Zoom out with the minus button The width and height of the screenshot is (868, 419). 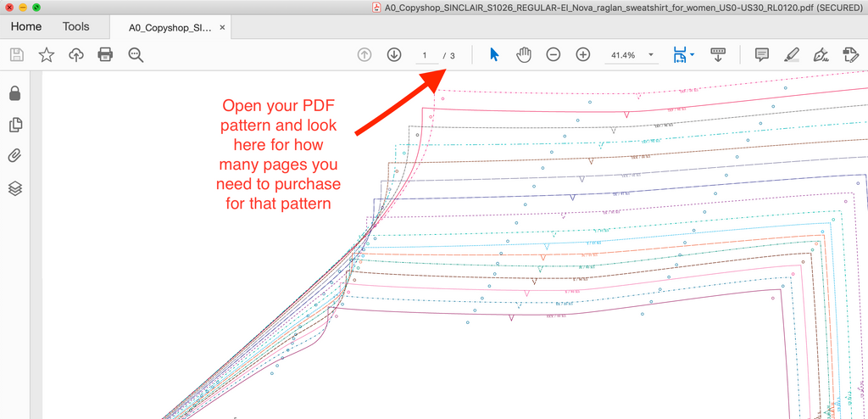pyautogui.click(x=554, y=55)
